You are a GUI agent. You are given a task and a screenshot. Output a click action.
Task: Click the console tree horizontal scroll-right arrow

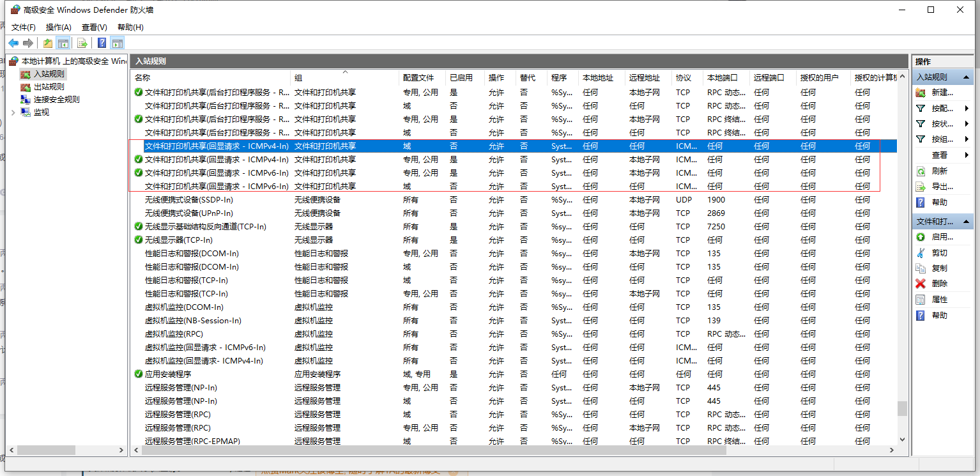(x=122, y=450)
